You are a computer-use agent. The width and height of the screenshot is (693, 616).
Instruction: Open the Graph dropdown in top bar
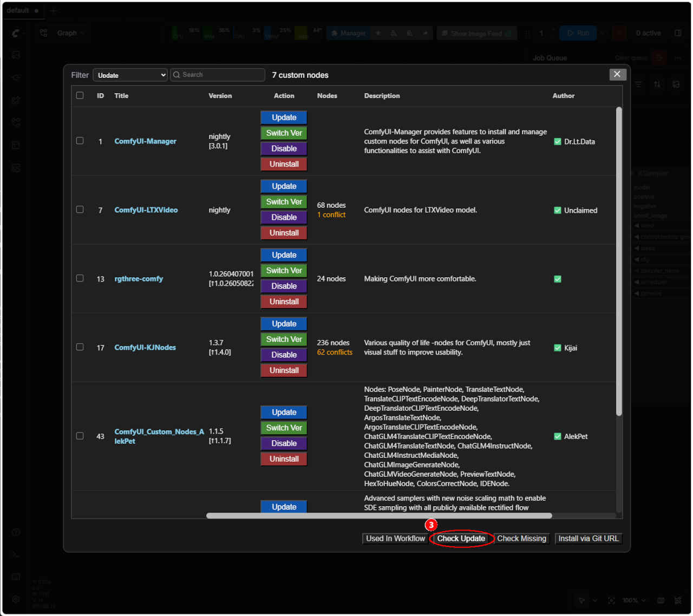coord(63,33)
